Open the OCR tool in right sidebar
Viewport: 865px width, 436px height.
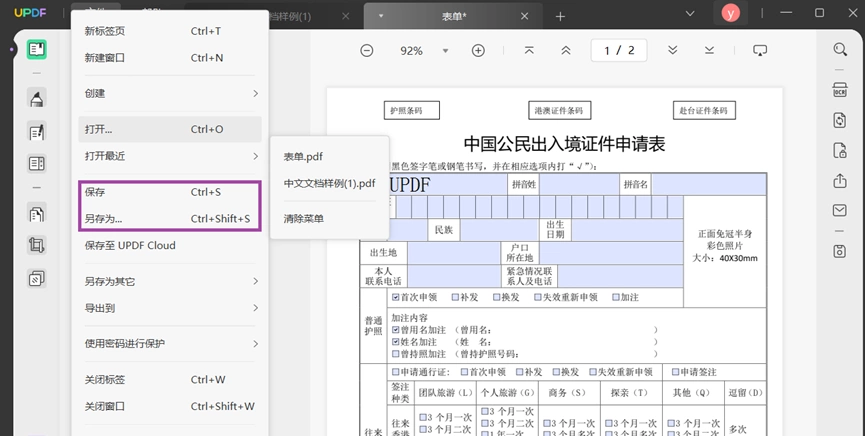[840, 89]
